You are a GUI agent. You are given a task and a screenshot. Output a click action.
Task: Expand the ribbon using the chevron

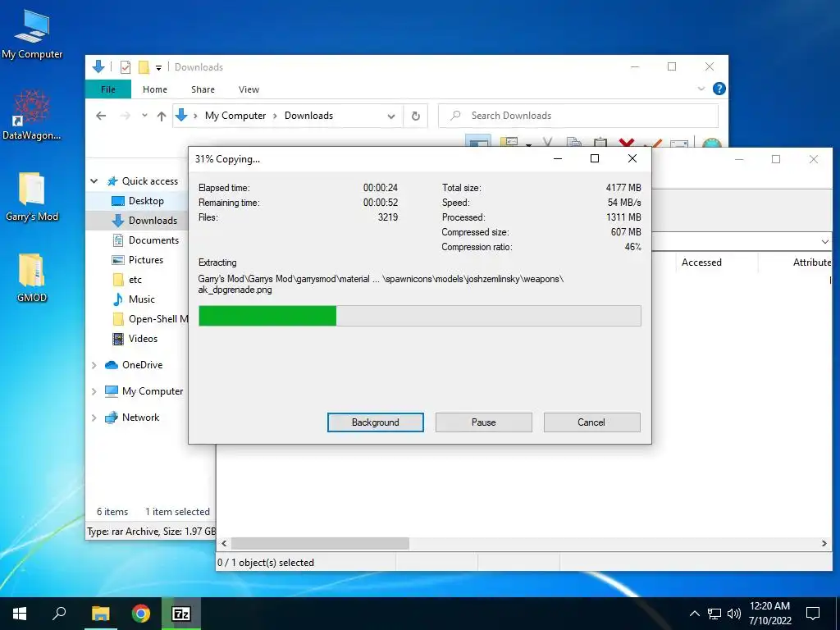[x=701, y=89]
